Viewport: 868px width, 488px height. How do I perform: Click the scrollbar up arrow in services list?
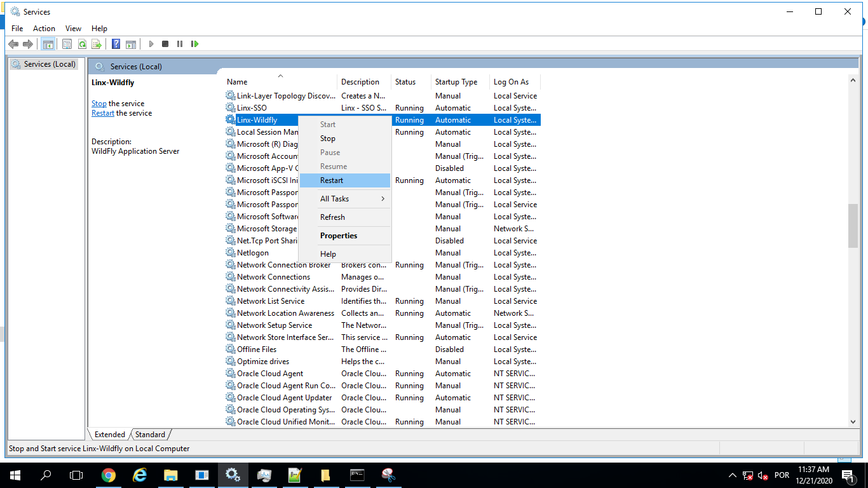(x=853, y=80)
